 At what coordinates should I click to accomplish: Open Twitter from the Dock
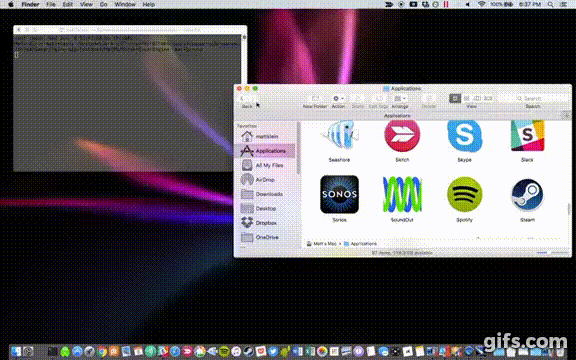pos(273,352)
